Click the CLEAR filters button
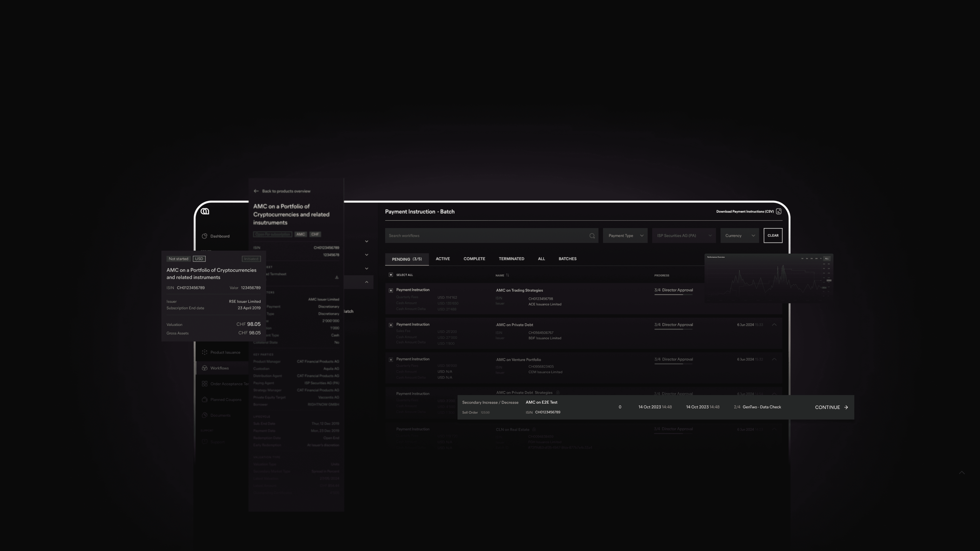Viewport: 980px width, 551px height. click(773, 236)
